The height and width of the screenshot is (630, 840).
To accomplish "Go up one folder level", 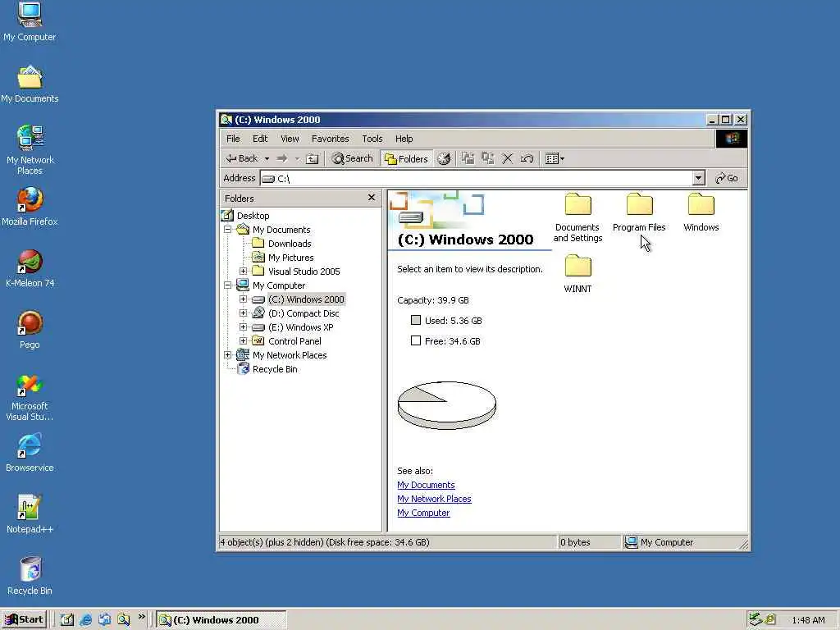I will click(313, 158).
